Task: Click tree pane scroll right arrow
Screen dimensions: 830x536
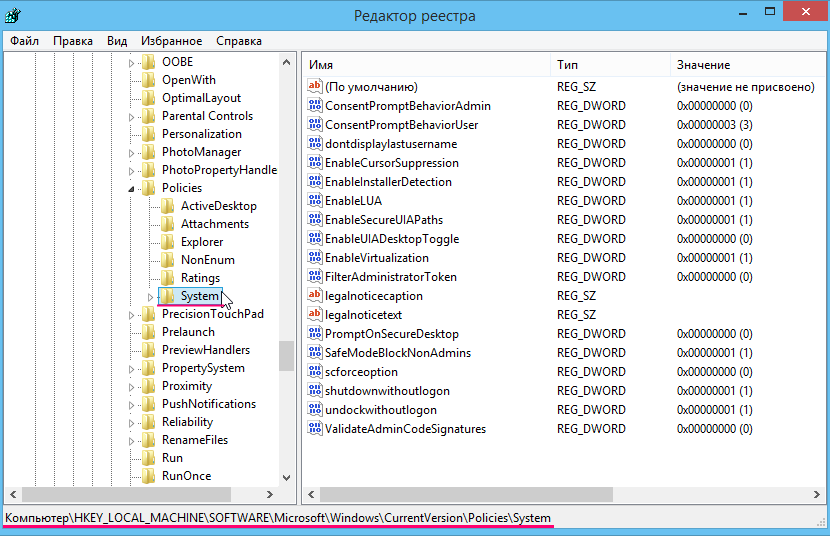Action: [x=270, y=494]
